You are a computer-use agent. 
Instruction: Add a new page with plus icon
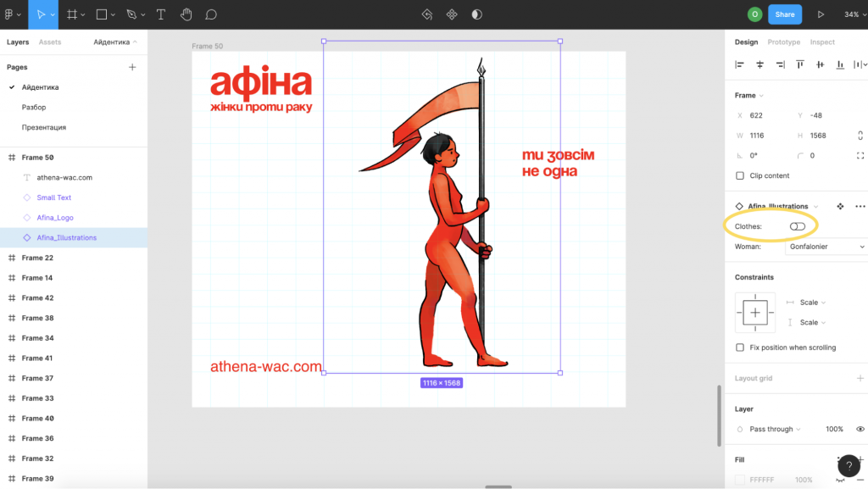coord(132,67)
